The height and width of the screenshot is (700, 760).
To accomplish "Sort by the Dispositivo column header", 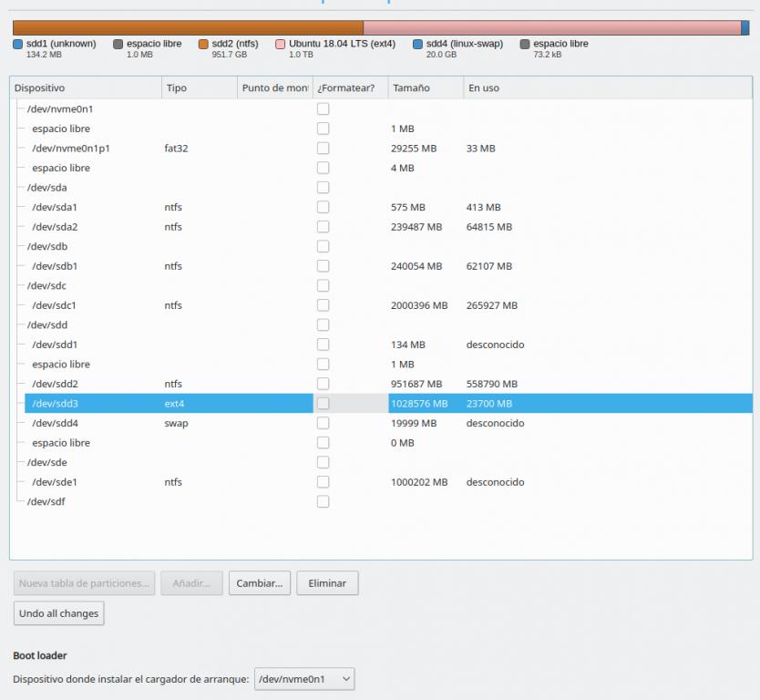I will (x=85, y=88).
